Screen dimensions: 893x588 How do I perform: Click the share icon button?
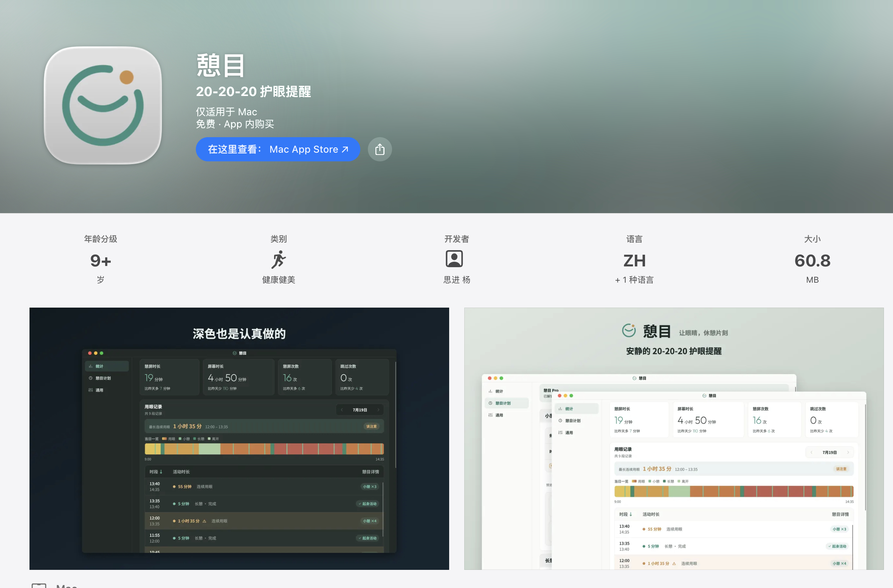coord(380,149)
